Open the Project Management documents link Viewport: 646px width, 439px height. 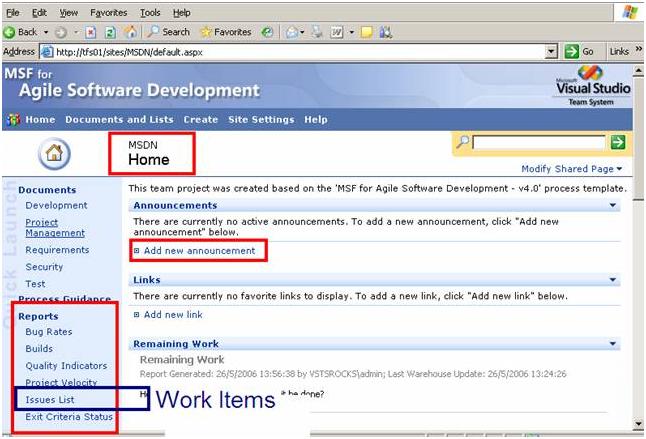pos(55,228)
